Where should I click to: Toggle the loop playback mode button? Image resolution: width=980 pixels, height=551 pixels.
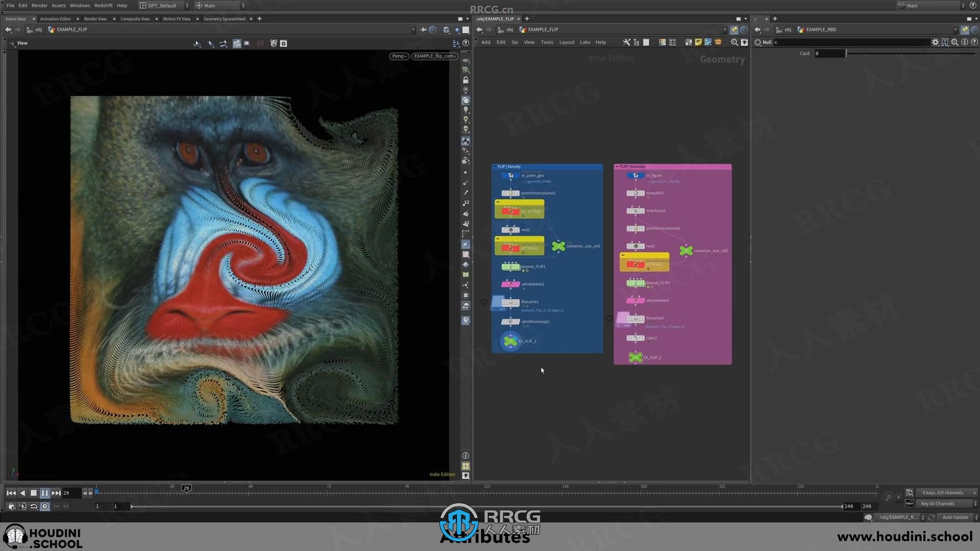(34, 506)
